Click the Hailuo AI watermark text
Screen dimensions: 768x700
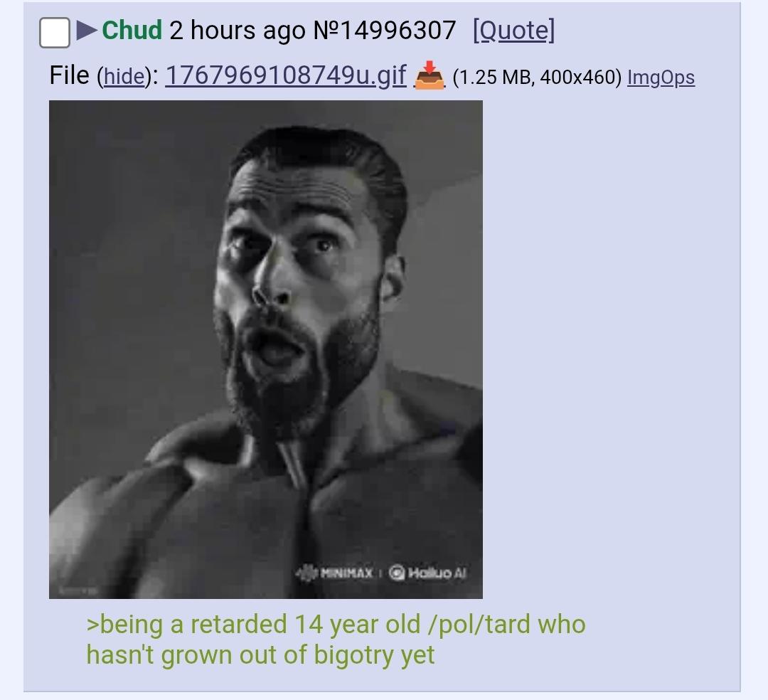coord(437,573)
